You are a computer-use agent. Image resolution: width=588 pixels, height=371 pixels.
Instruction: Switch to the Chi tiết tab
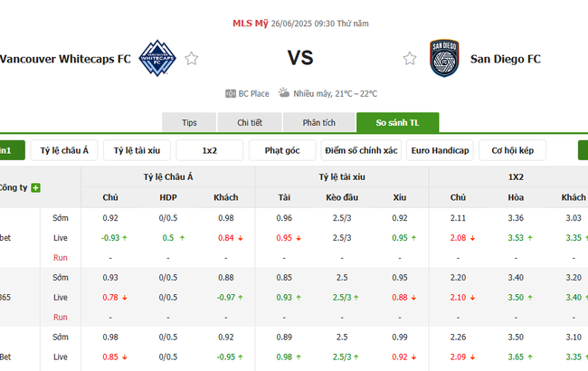[250, 123]
